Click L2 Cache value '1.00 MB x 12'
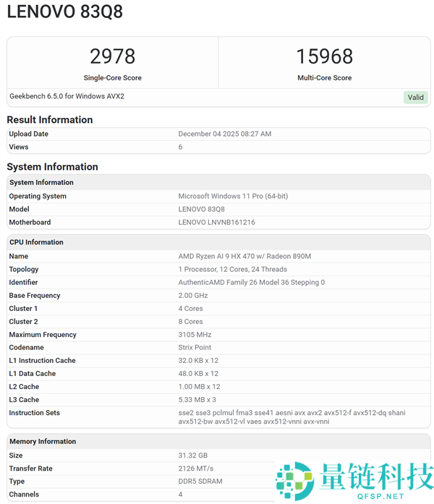 (x=200, y=387)
